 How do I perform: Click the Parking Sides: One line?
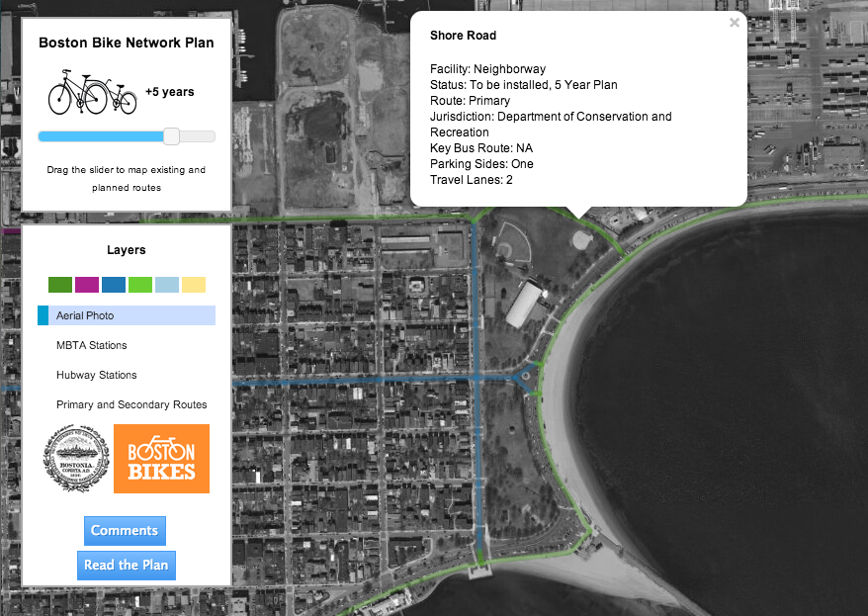click(481, 164)
